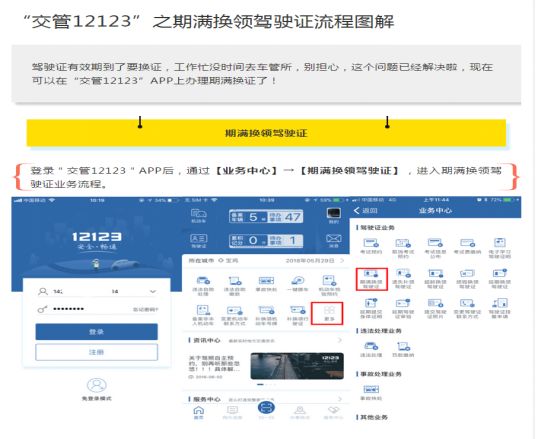Click the blue 登录 login button
Viewport: 536px width, 439px height.
(x=96, y=332)
